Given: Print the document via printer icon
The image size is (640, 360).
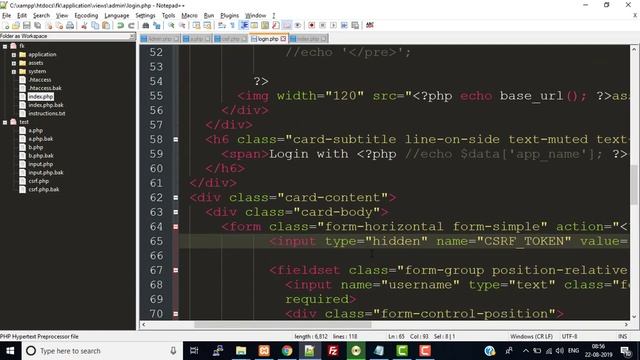Looking at the screenshot, I should point(70,25).
